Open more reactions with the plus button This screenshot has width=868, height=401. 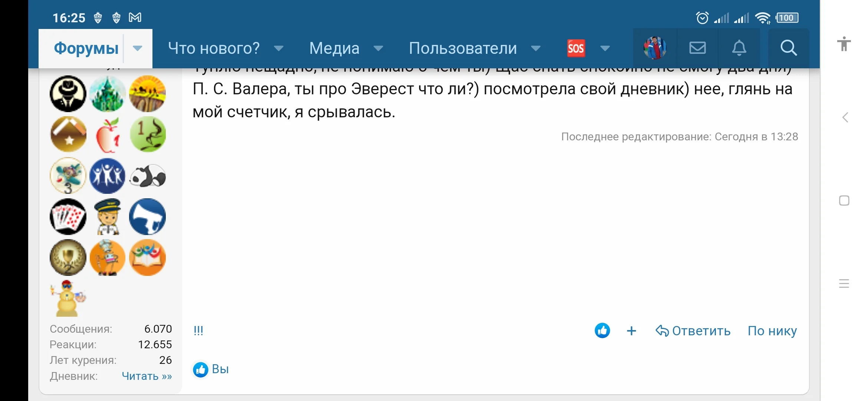coord(631,330)
